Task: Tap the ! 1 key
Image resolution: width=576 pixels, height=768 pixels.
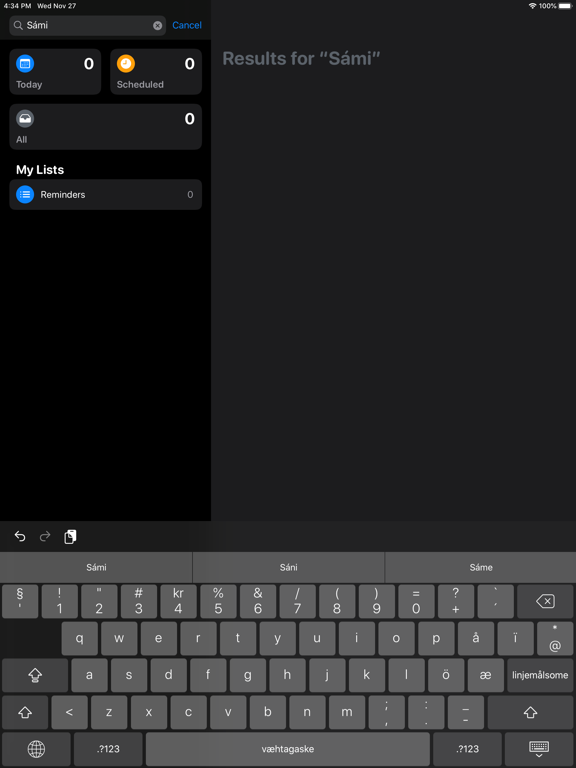Action: [x=60, y=601]
